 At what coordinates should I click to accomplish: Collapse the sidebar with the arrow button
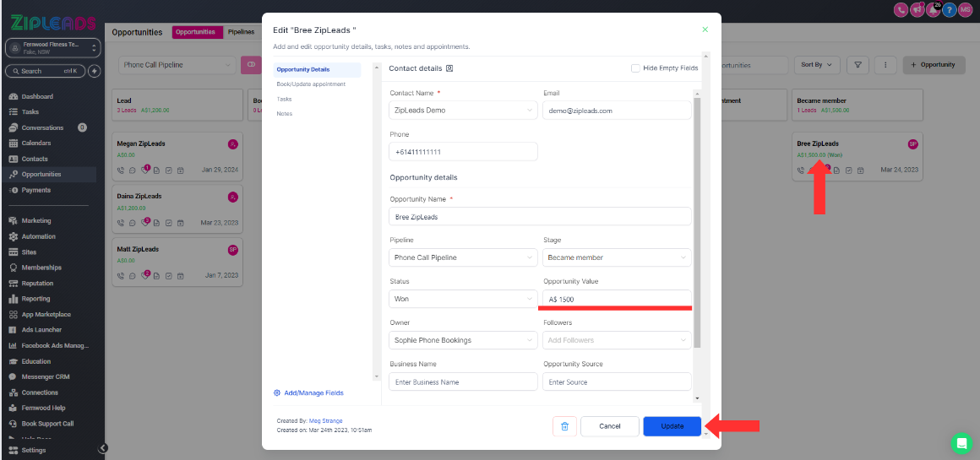[x=103, y=448]
